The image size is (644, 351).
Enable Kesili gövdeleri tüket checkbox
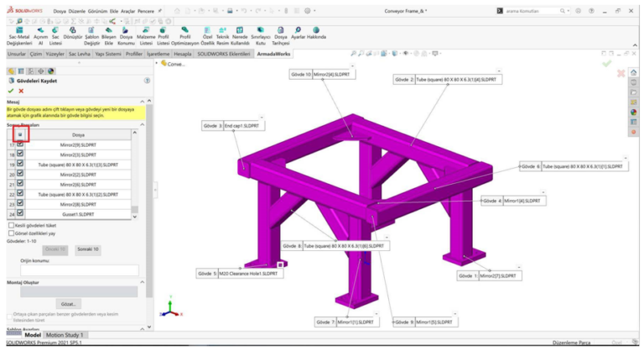pos(11,225)
